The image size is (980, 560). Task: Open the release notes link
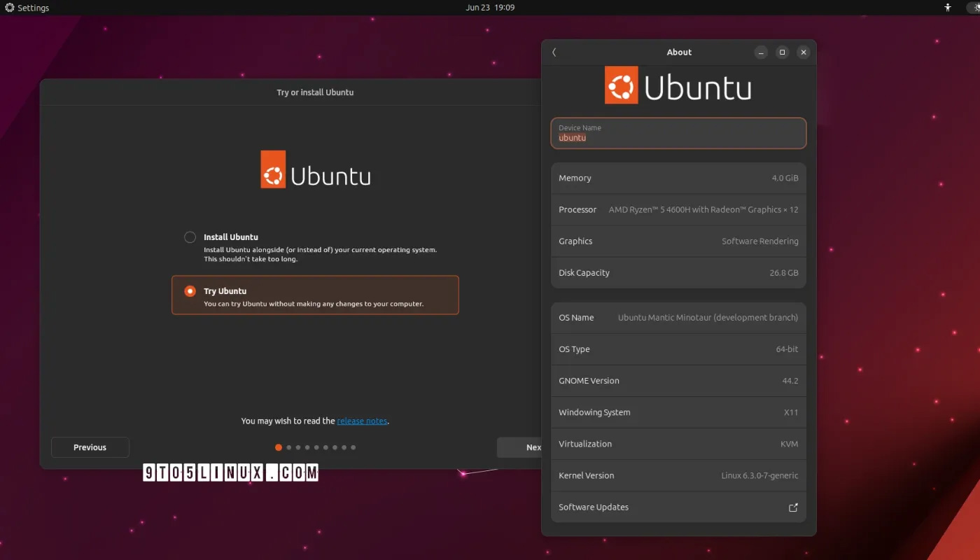362,421
